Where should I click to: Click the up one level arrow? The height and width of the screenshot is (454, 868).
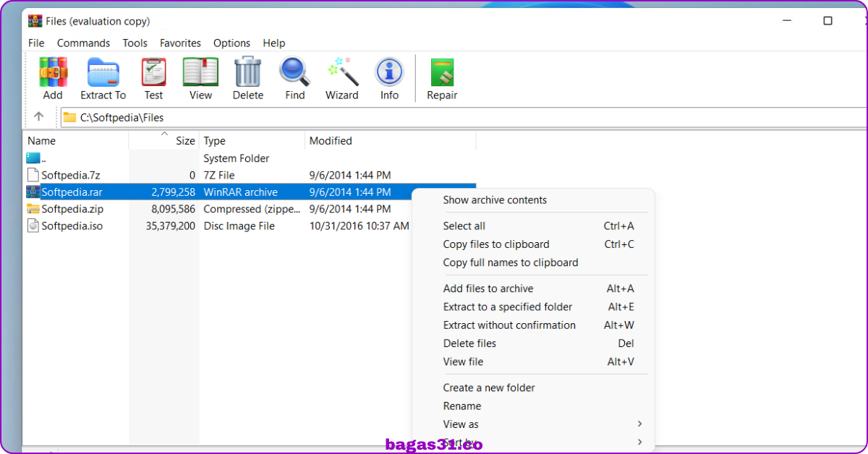click(39, 116)
